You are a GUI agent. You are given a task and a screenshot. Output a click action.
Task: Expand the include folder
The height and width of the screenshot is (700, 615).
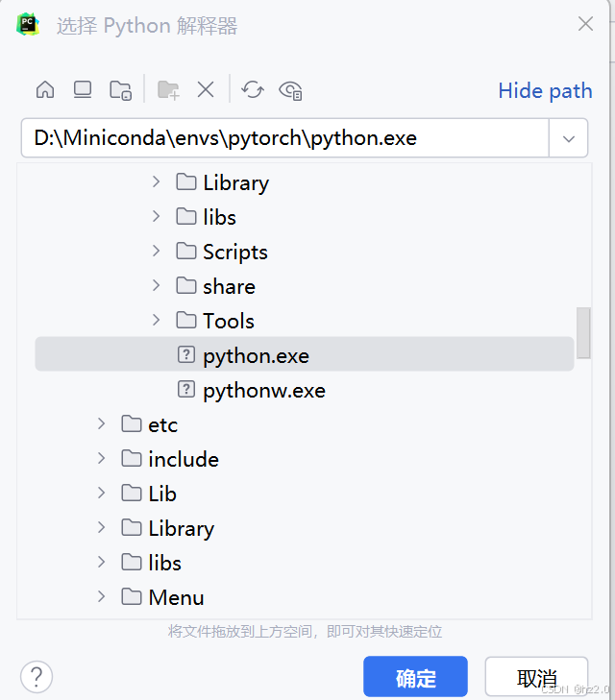point(102,458)
